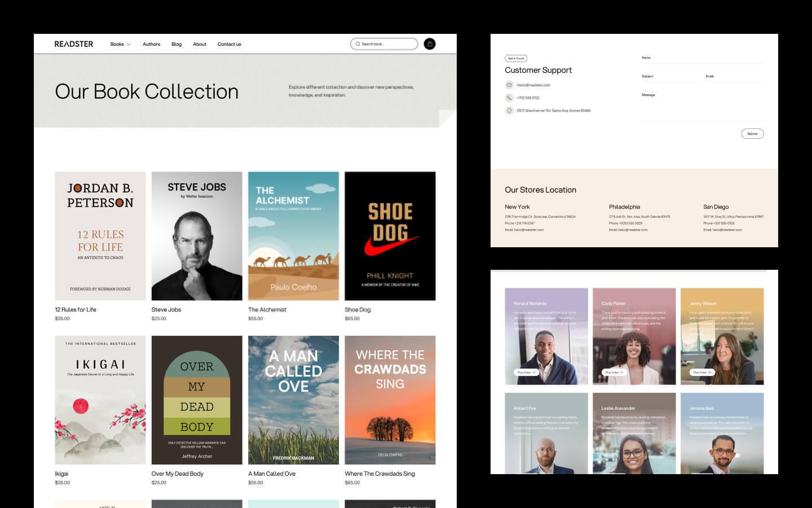Click the search magnifier icon in search bar

pyautogui.click(x=358, y=43)
